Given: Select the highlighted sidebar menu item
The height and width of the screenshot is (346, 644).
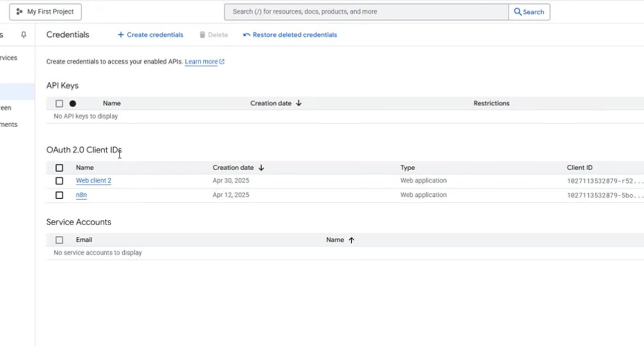Looking at the screenshot, I should point(17,92).
